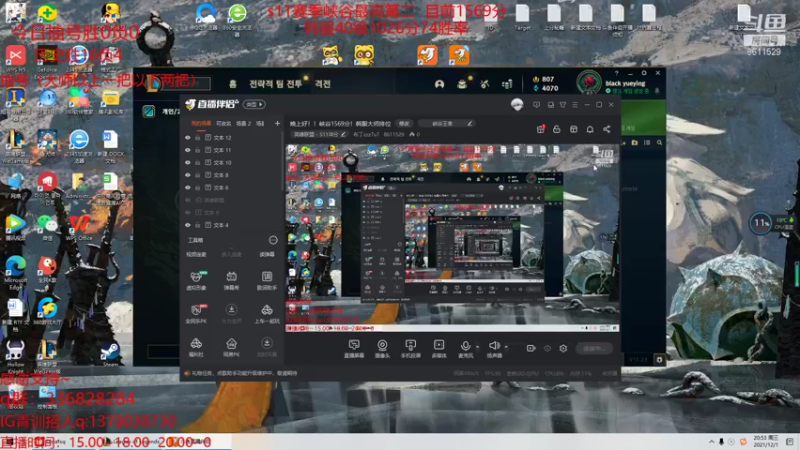Collapse the 工具箱 toolbox panel

tap(273, 240)
